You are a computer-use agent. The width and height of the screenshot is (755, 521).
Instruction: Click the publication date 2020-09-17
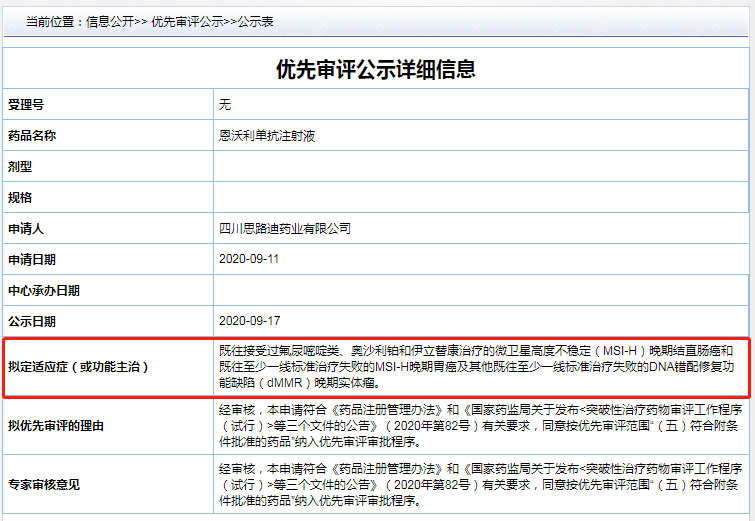tap(249, 321)
